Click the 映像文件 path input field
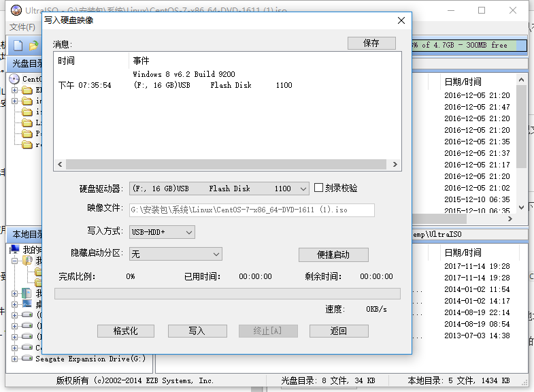The image size is (534, 392). [252, 210]
